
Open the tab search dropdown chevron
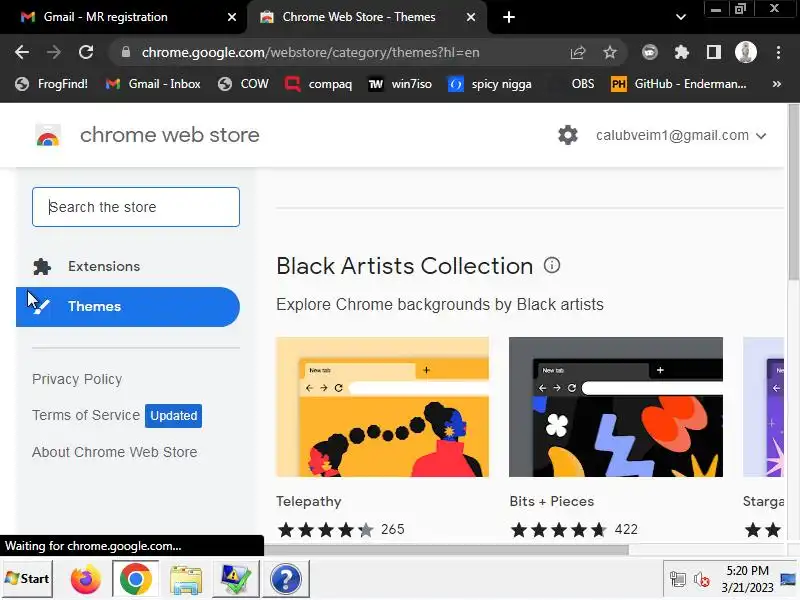[x=681, y=17]
